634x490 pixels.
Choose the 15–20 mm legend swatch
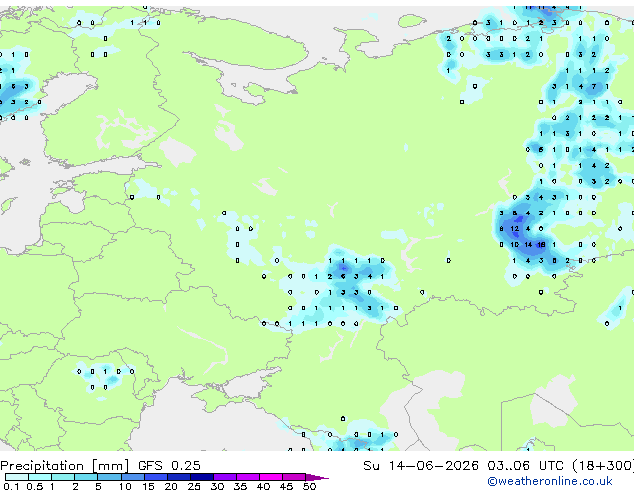[155, 477]
